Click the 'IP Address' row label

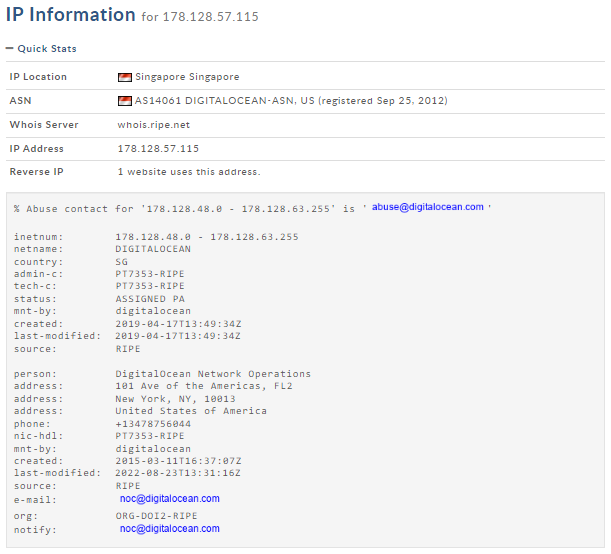pos(36,148)
